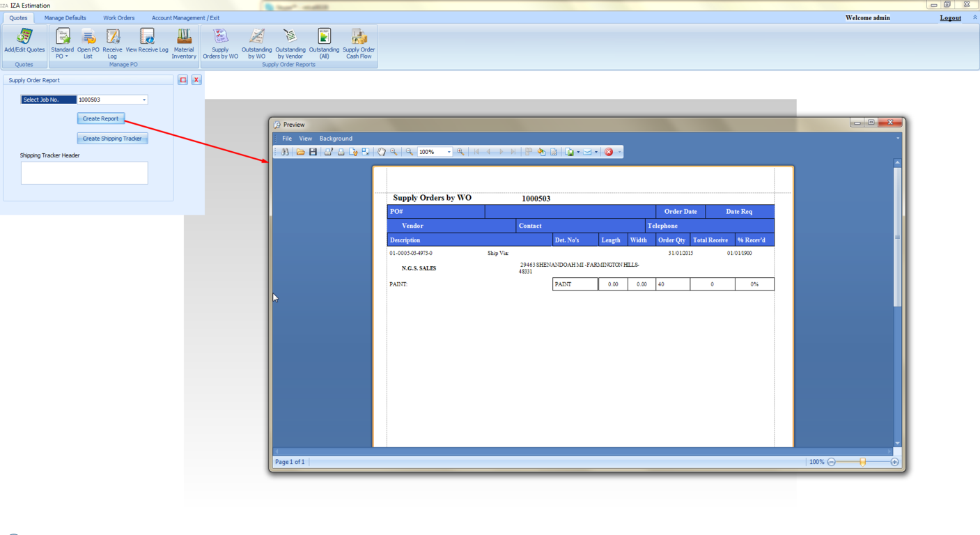980x535 pixels.
Task: Open Outstanding by Vendor report
Action: pyautogui.click(x=290, y=41)
